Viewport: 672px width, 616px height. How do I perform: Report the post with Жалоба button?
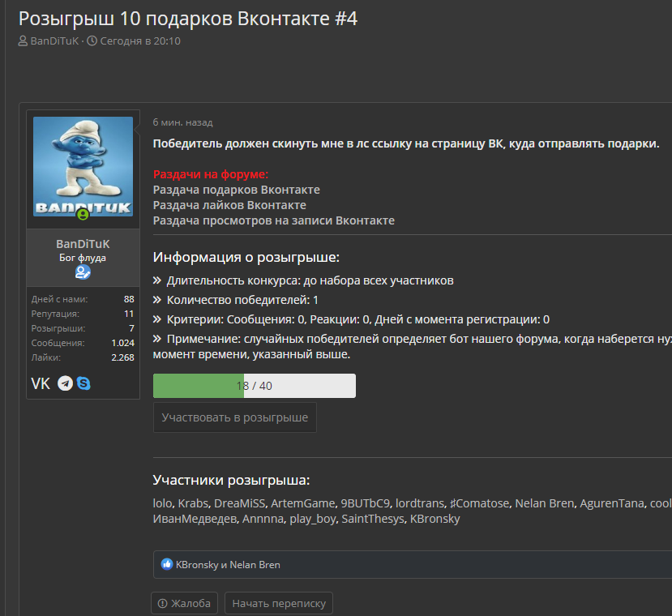[x=184, y=603]
